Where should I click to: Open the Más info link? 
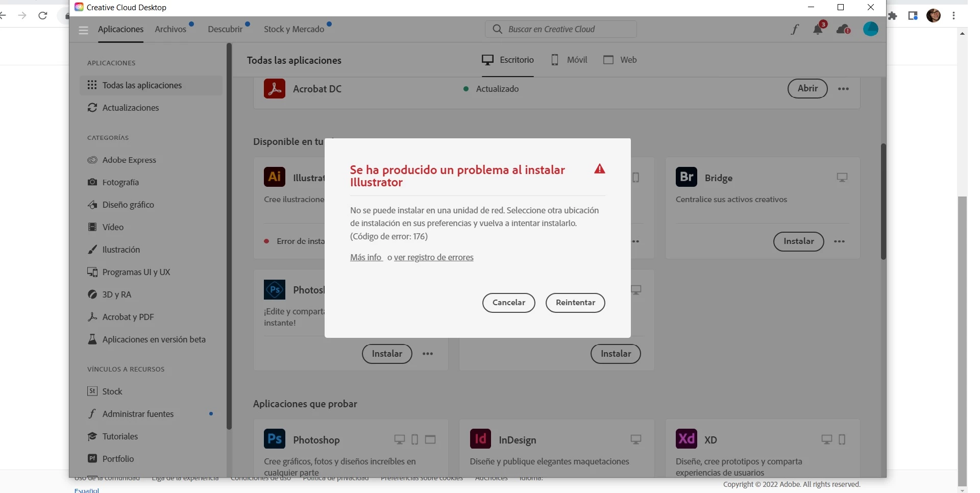pyautogui.click(x=366, y=257)
